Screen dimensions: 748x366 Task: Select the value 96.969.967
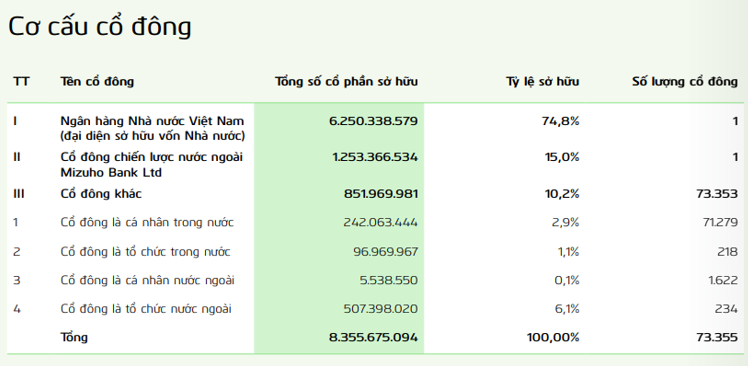[x=386, y=251]
